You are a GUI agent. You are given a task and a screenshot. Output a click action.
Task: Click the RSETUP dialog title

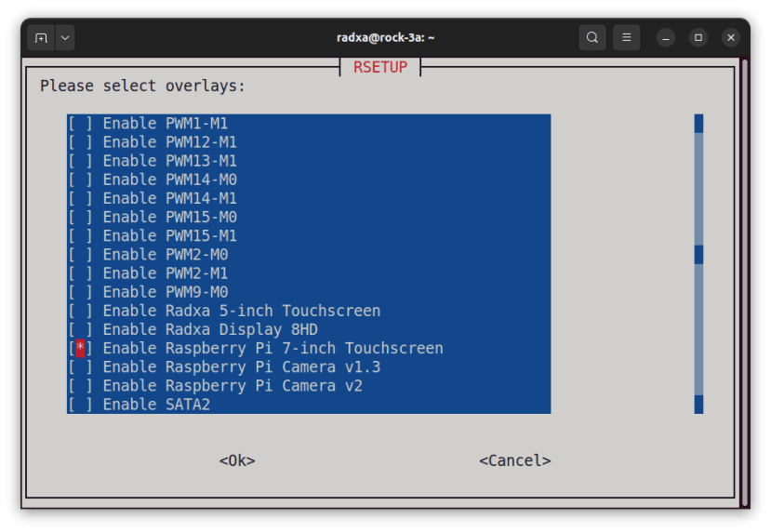click(380, 67)
